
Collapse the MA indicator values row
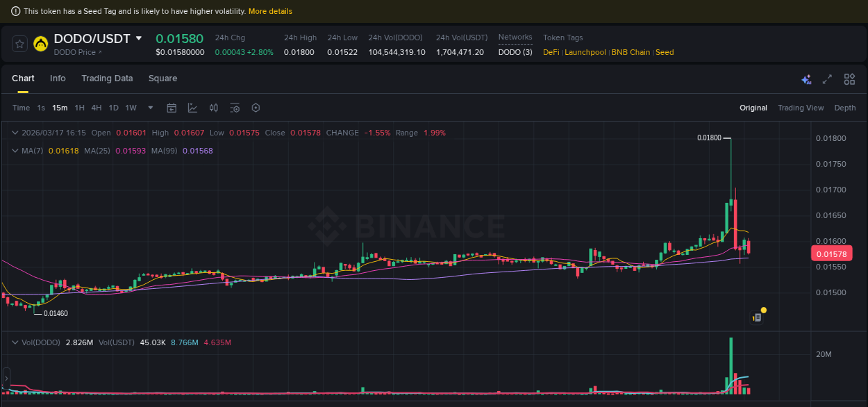pos(15,151)
